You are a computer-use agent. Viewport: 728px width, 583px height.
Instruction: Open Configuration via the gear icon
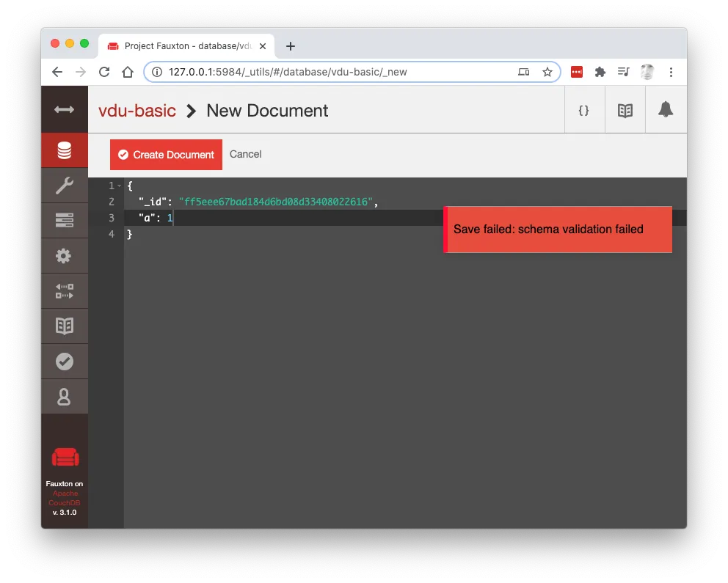click(64, 255)
